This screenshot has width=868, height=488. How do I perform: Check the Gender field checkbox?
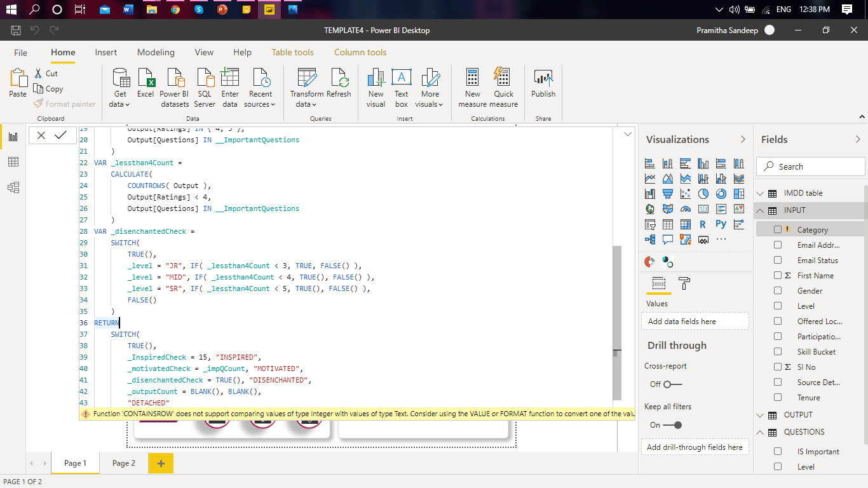click(x=778, y=291)
